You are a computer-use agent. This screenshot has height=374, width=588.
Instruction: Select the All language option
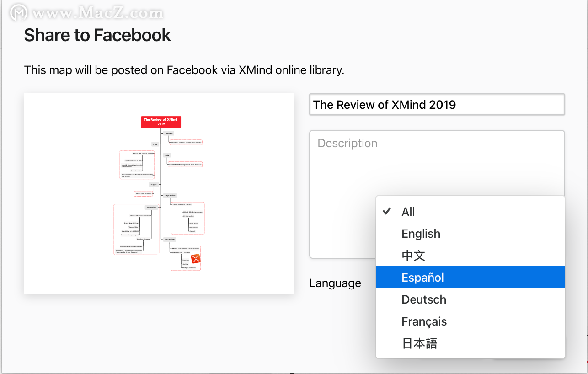(470, 212)
